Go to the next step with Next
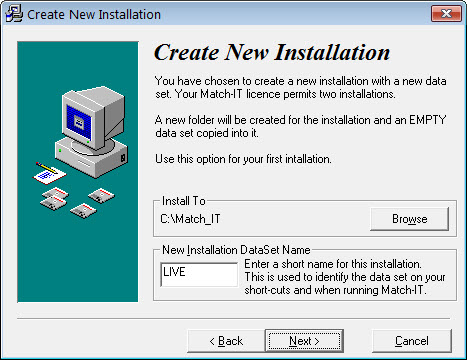Viewport: 467px width, 360px height. pos(304,341)
